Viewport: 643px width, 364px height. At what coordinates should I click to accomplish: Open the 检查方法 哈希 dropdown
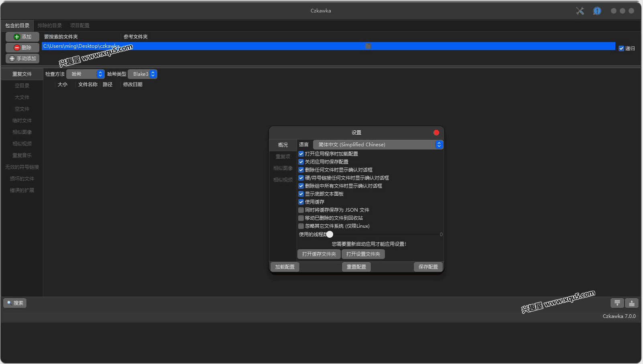point(85,74)
